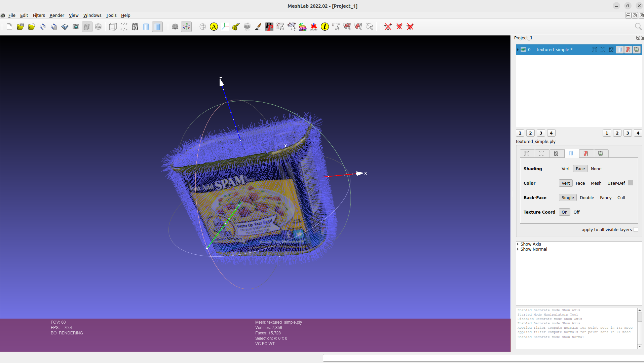Enable apply to all visible layers

coord(636,229)
